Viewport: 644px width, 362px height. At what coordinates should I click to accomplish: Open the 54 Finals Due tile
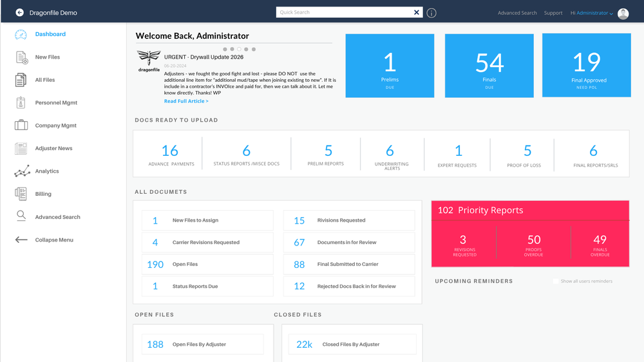pyautogui.click(x=489, y=66)
